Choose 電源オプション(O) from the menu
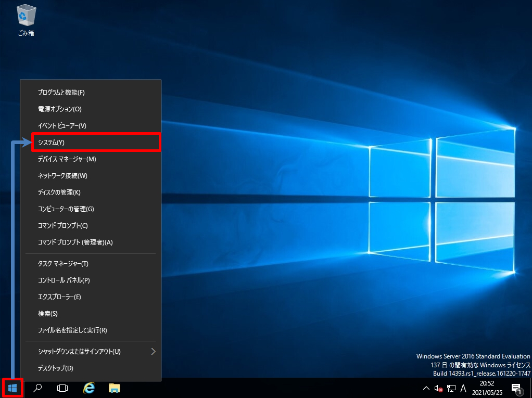Screen dimensions: 532x398 tap(91, 109)
